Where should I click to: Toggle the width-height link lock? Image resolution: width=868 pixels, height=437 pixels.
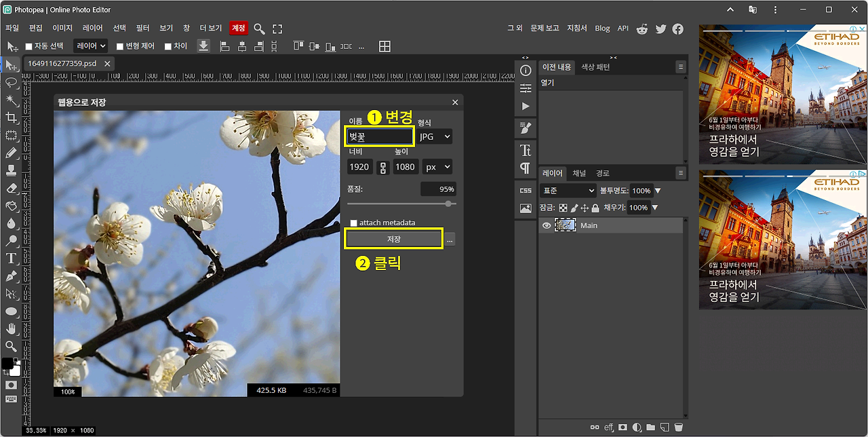point(382,167)
